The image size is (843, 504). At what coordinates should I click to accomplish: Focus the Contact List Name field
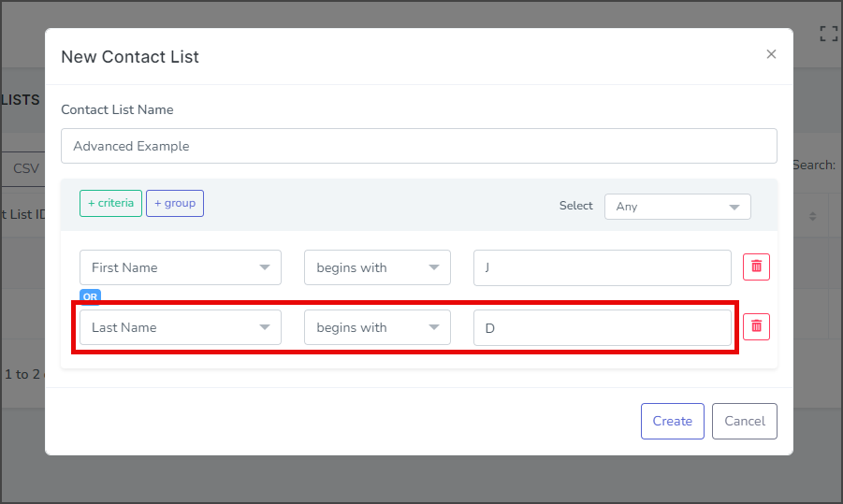(x=419, y=146)
